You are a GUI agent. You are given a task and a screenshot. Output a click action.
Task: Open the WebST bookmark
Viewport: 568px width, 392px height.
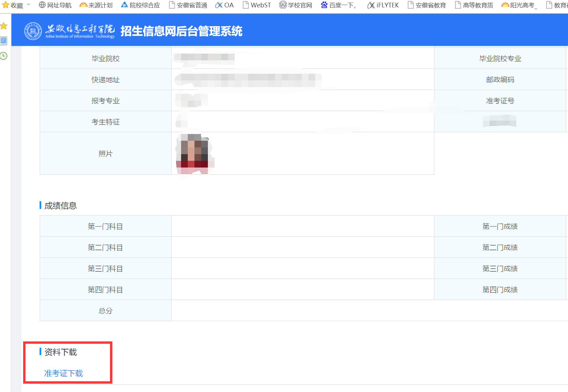pyautogui.click(x=257, y=5)
